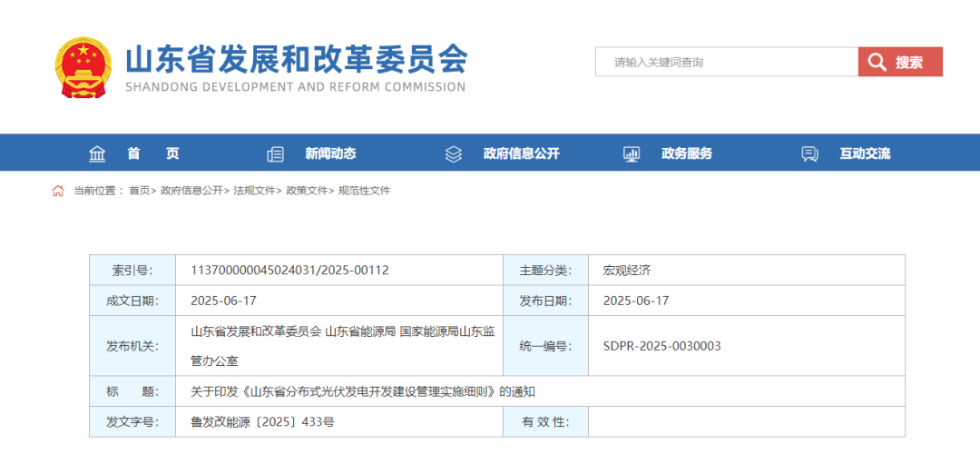Image resolution: width=980 pixels, height=464 pixels.
Task: Click the stacked layers icon in navbar
Action: click(x=453, y=153)
